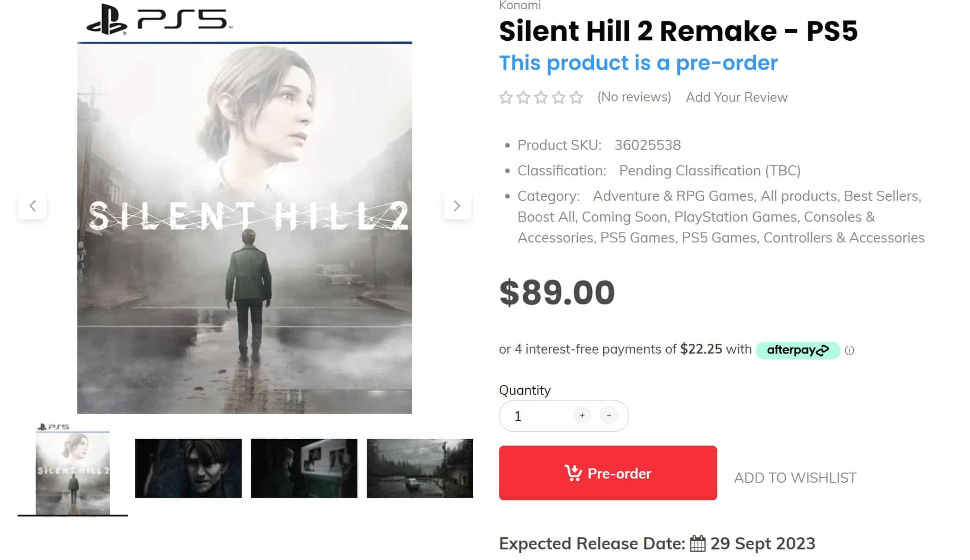Show the previous product image with left arrow
The image size is (970, 560).
click(x=32, y=206)
